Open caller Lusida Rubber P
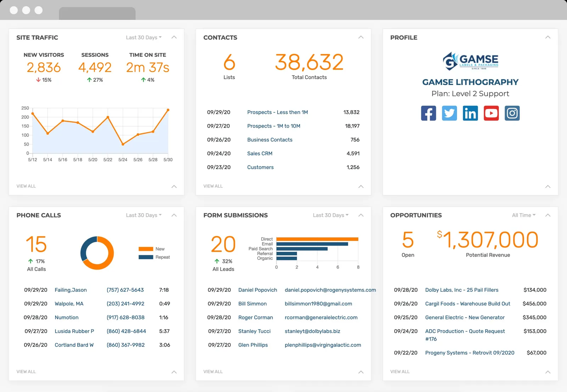This screenshot has width=567, height=392. pos(74,331)
